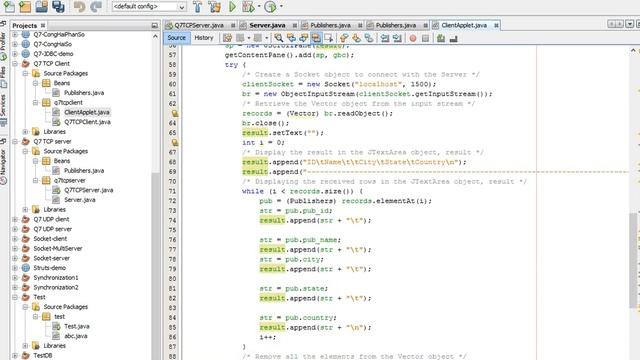Jump to Last Edit location icon
640x360 pixels.
click(x=227, y=38)
